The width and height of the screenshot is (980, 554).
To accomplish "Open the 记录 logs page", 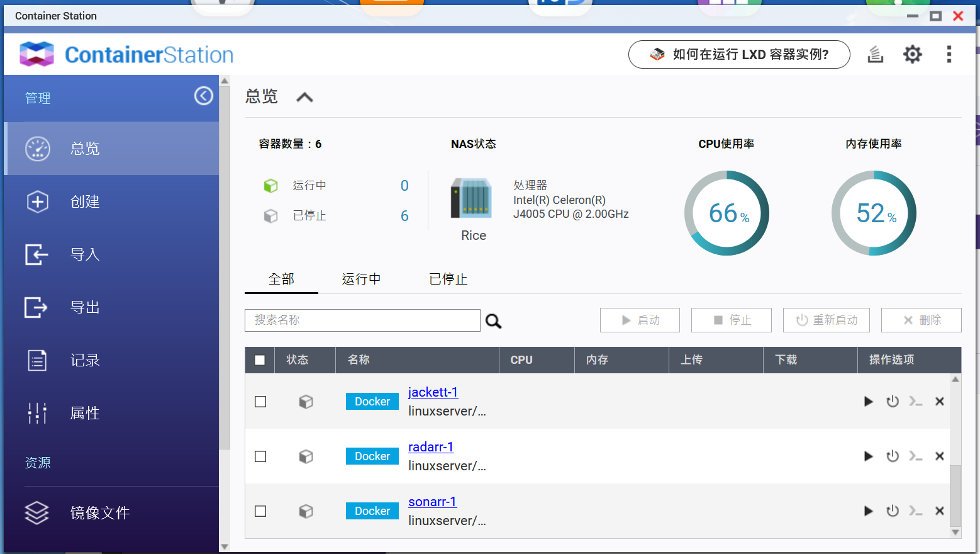I will click(111, 360).
